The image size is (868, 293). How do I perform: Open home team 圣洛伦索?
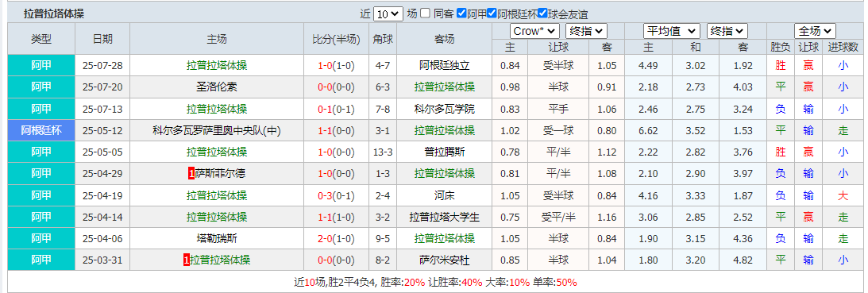click(217, 87)
